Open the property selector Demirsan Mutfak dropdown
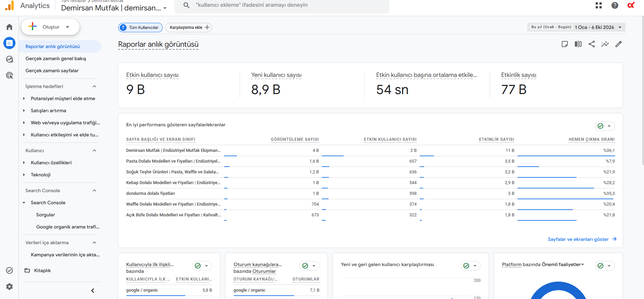This screenshot has width=644, height=299. click(114, 8)
